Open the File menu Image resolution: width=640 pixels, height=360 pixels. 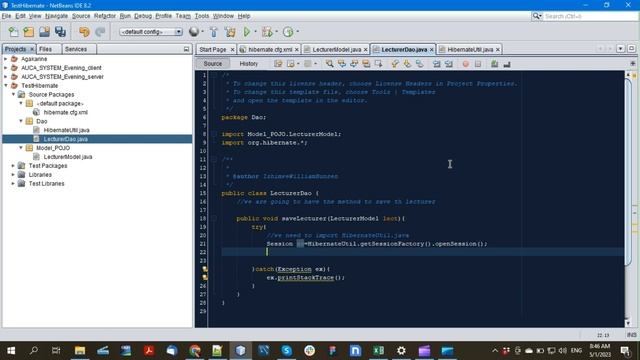click(x=6, y=16)
